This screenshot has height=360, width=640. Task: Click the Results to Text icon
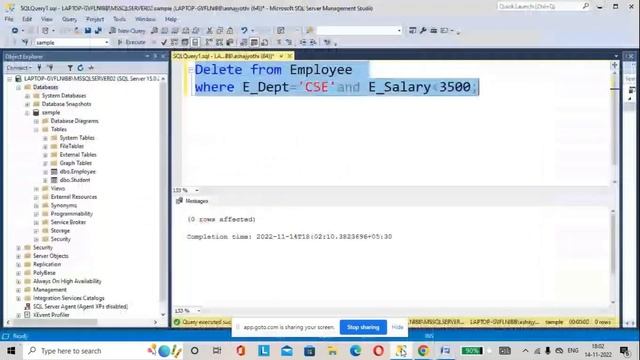point(244,42)
